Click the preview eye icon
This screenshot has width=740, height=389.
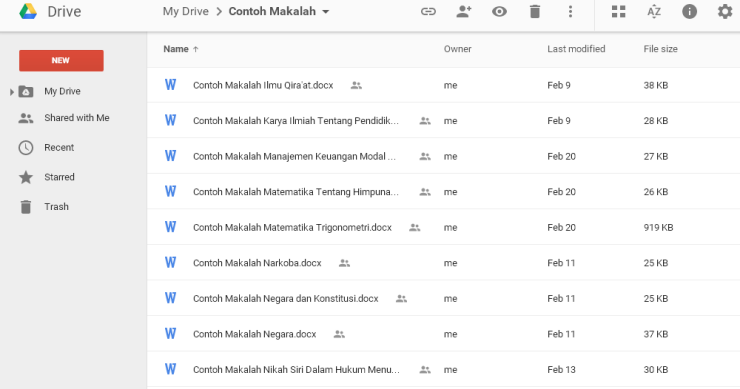coord(499,11)
